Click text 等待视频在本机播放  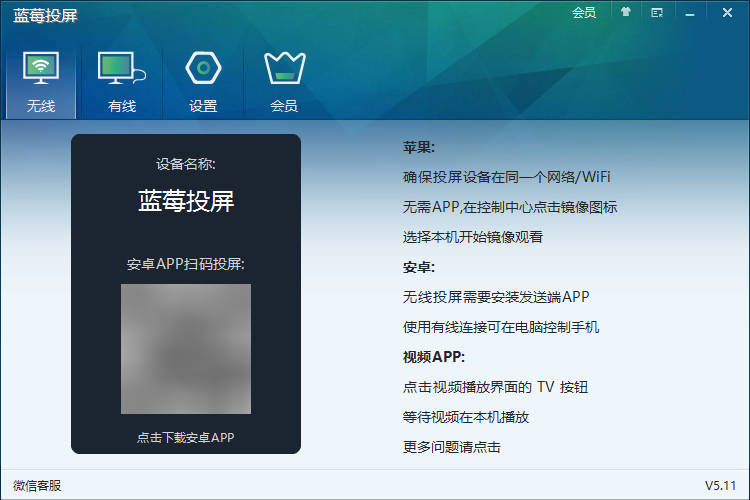coord(466,417)
